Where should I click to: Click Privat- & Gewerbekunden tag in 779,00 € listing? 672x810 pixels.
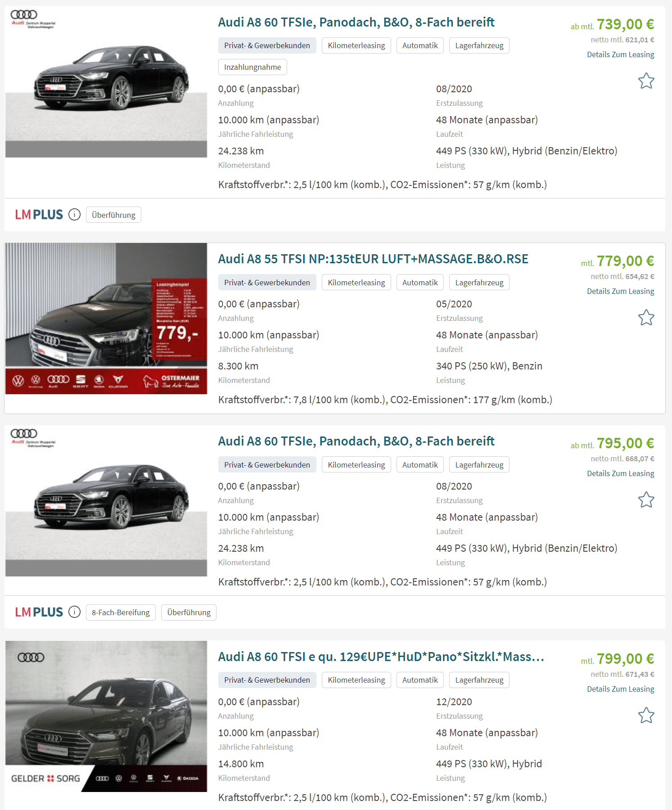267,282
